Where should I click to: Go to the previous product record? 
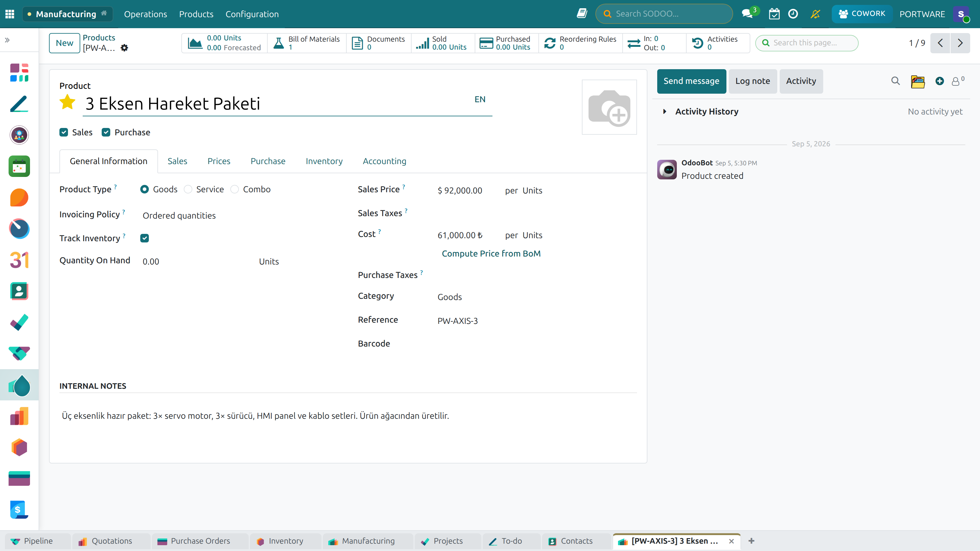click(x=940, y=43)
